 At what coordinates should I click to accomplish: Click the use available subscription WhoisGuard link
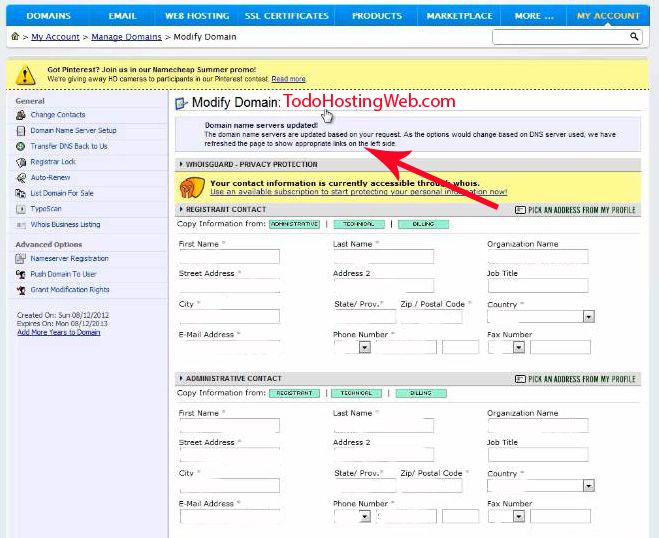tap(358, 192)
